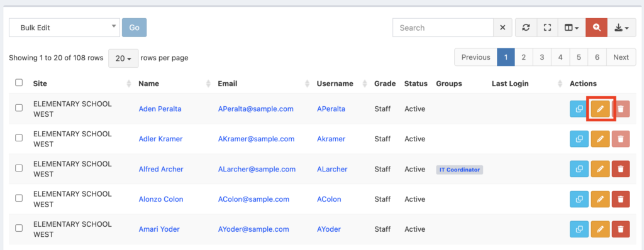This screenshot has width=644, height=250.
Task: Jump to the Next results page
Action: (x=621, y=57)
